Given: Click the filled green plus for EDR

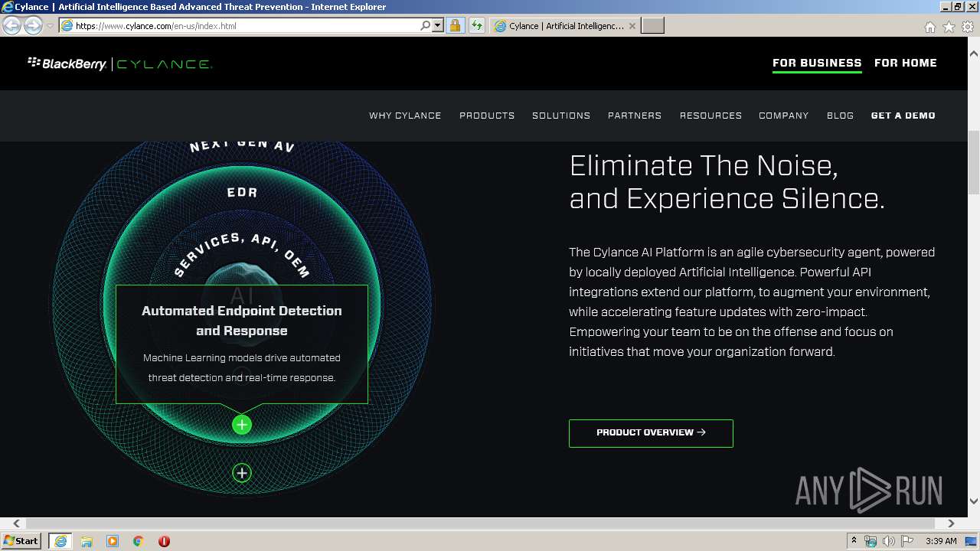Looking at the screenshot, I should coord(242,425).
